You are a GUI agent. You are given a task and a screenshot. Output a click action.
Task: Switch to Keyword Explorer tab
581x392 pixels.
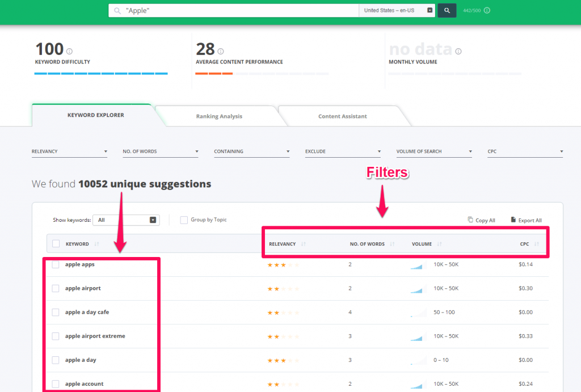click(95, 115)
